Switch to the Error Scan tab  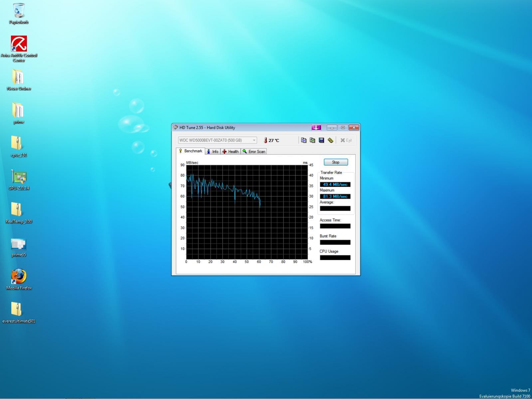pos(254,151)
